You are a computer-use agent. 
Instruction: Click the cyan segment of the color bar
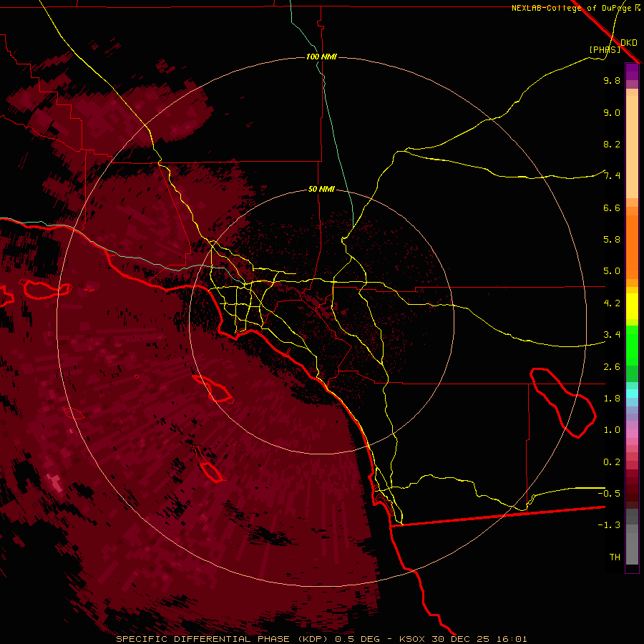coord(632,394)
